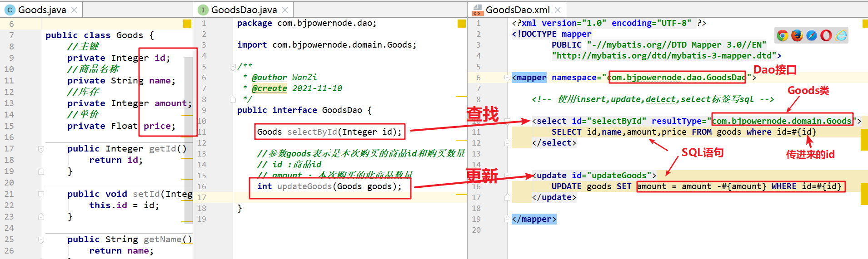
Task: Click 'public interface GoodsDao' declaration
Action: coord(304,110)
